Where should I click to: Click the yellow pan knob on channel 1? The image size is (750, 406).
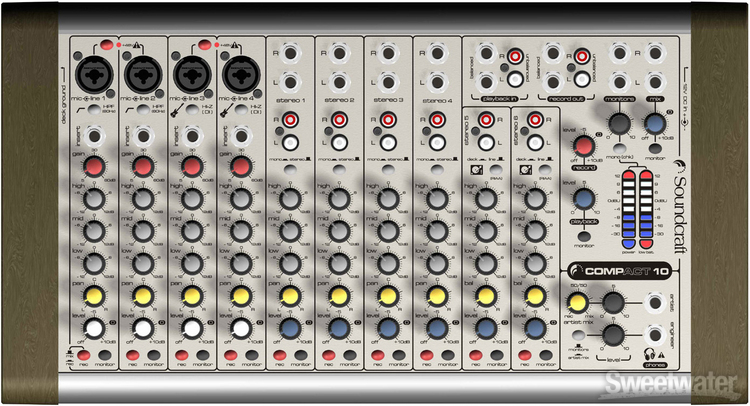(x=94, y=296)
